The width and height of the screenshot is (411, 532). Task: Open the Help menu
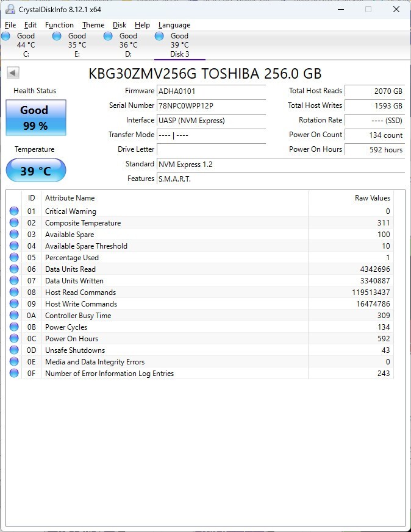click(x=142, y=25)
